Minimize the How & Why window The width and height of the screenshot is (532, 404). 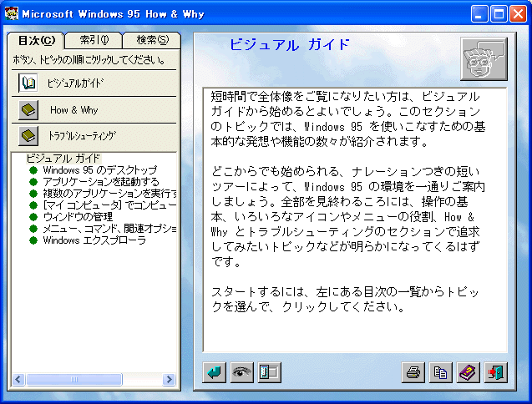[479, 14]
